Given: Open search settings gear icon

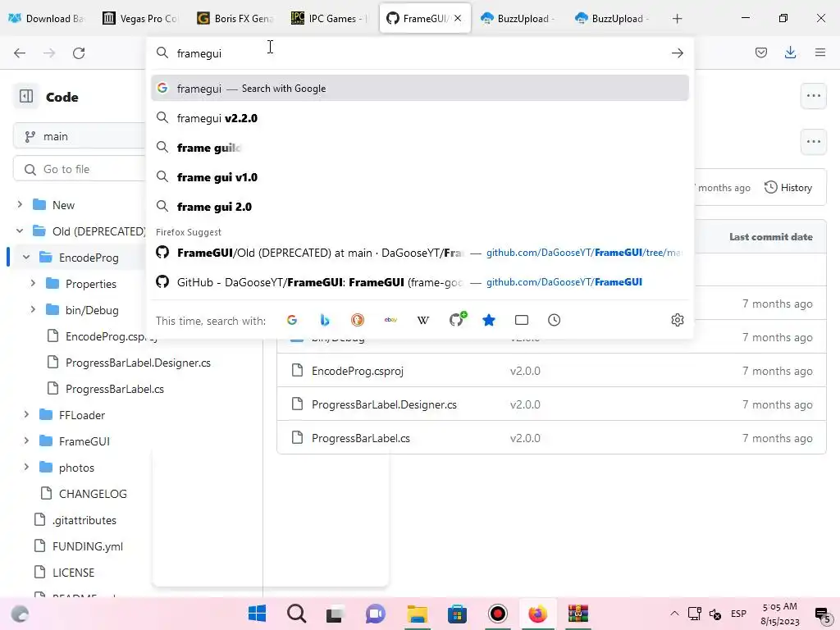Looking at the screenshot, I should (x=677, y=321).
